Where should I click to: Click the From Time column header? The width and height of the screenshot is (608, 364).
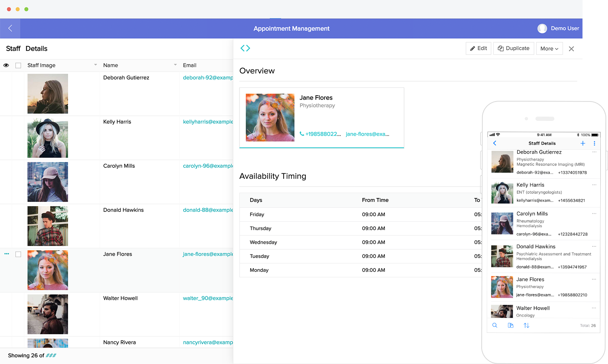click(375, 200)
